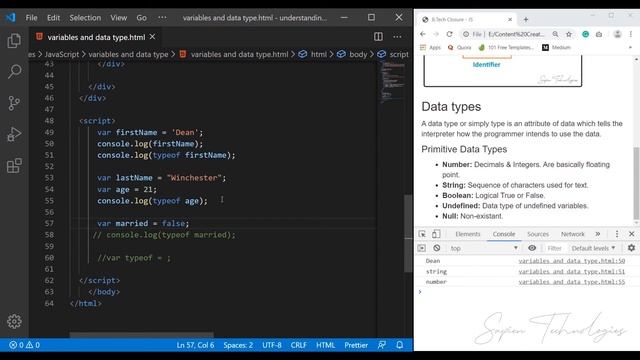The height and width of the screenshot is (360, 640).
Task: Switch to the Network tab in DevTools
Action: pos(573,234)
